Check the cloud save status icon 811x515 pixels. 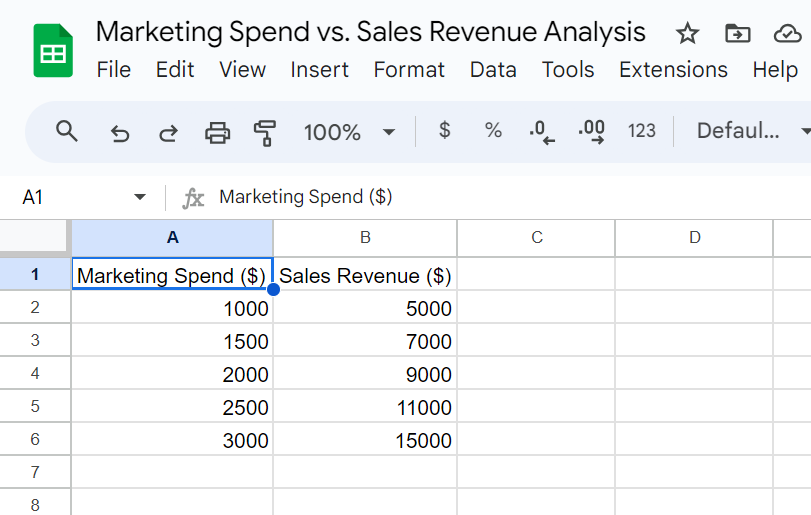tap(788, 34)
